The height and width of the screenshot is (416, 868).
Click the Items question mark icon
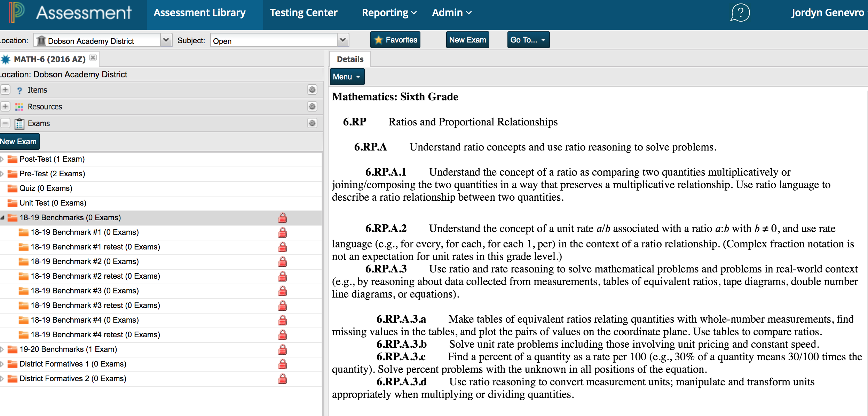(x=19, y=91)
